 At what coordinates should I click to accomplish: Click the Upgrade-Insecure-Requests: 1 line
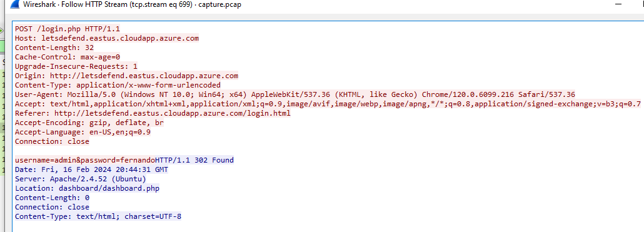point(76,66)
